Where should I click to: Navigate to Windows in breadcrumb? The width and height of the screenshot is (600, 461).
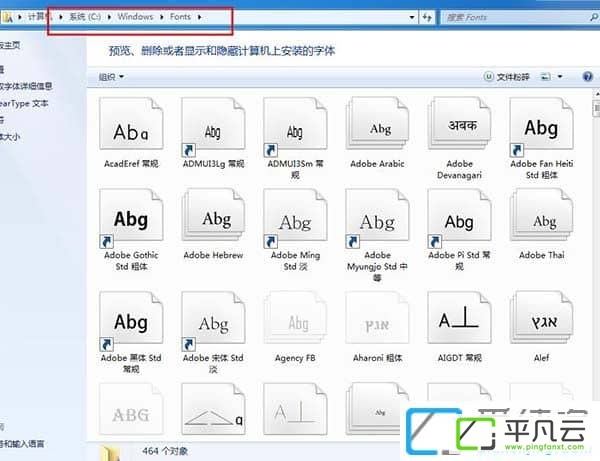(x=135, y=16)
